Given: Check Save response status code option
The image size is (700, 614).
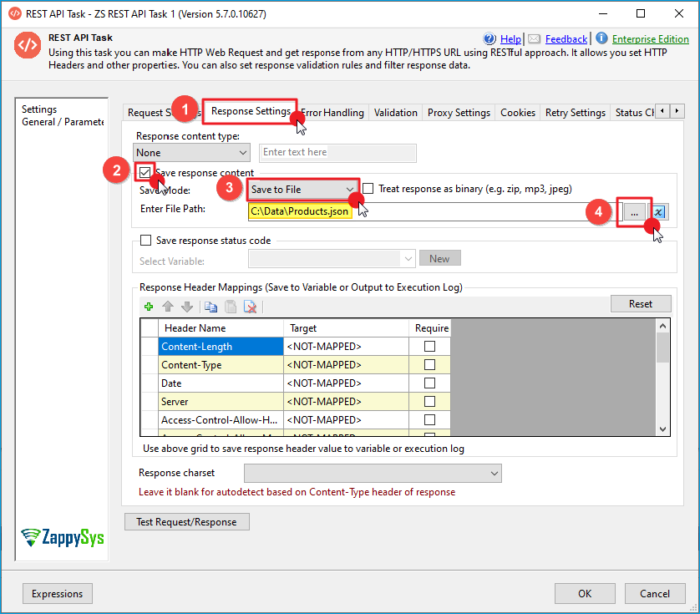Looking at the screenshot, I should (146, 241).
